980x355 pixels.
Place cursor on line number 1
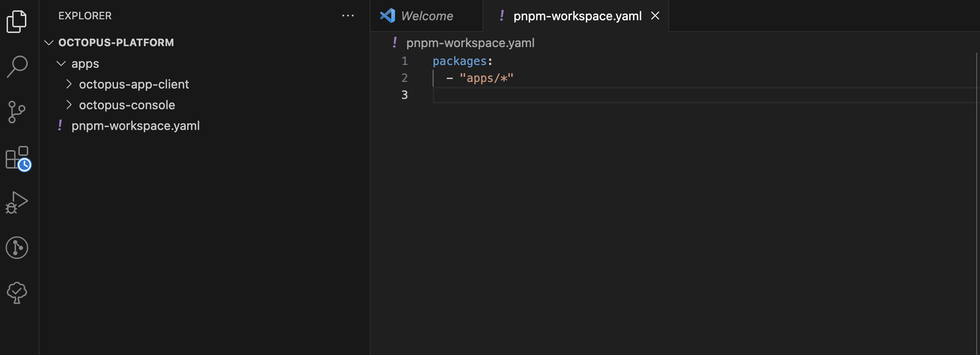tap(404, 61)
